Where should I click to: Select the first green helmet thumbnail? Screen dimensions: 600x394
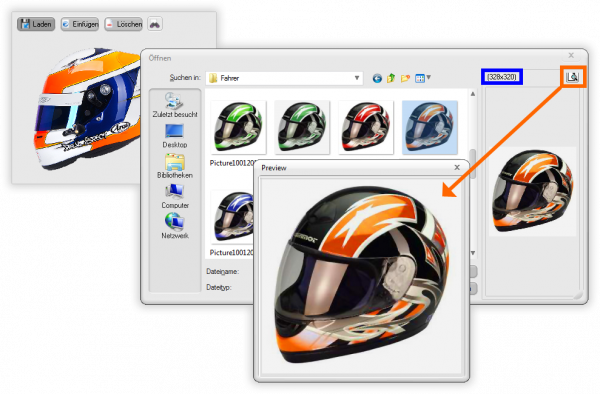point(238,127)
